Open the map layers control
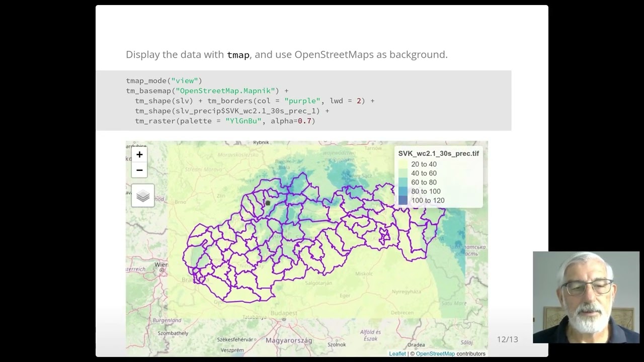The height and width of the screenshot is (362, 644). point(143,196)
